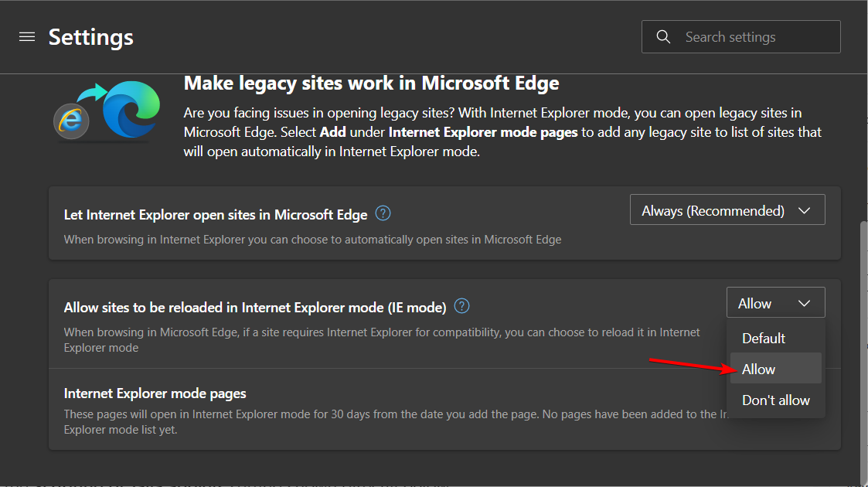This screenshot has height=487, width=868.
Task: Click the Edge and Internet Explorer logo graphic
Action: [x=107, y=111]
